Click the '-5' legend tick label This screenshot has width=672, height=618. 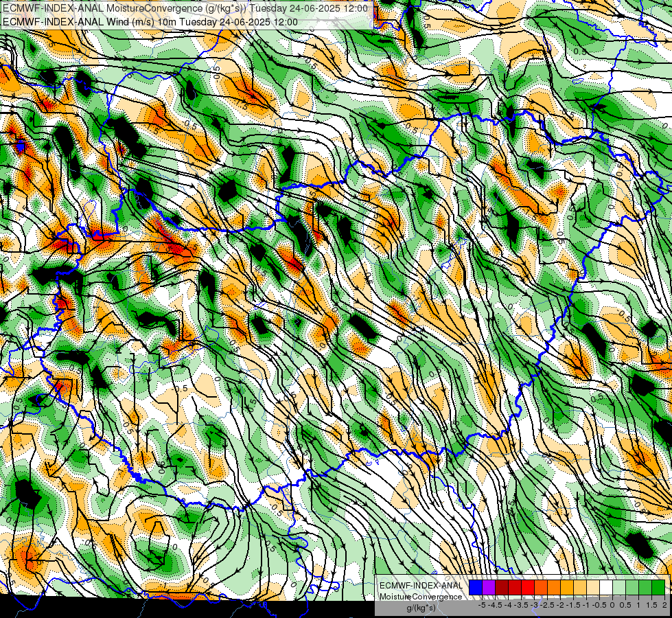[482, 605]
